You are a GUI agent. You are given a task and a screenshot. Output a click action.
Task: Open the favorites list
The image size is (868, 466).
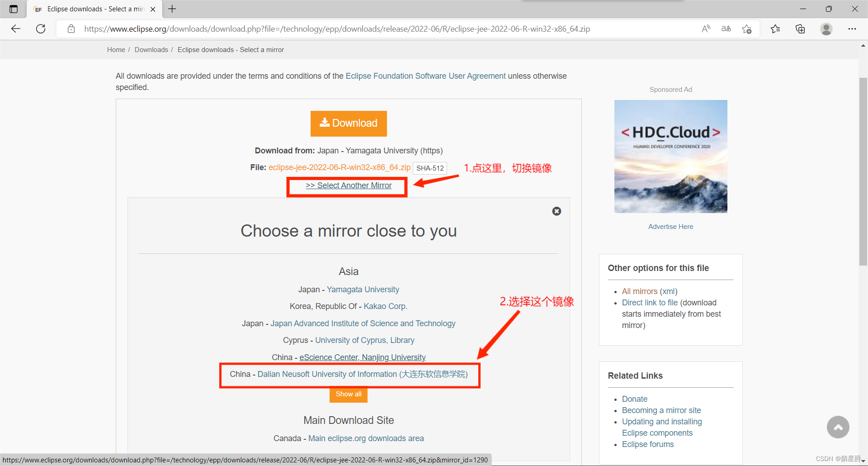[x=776, y=29]
